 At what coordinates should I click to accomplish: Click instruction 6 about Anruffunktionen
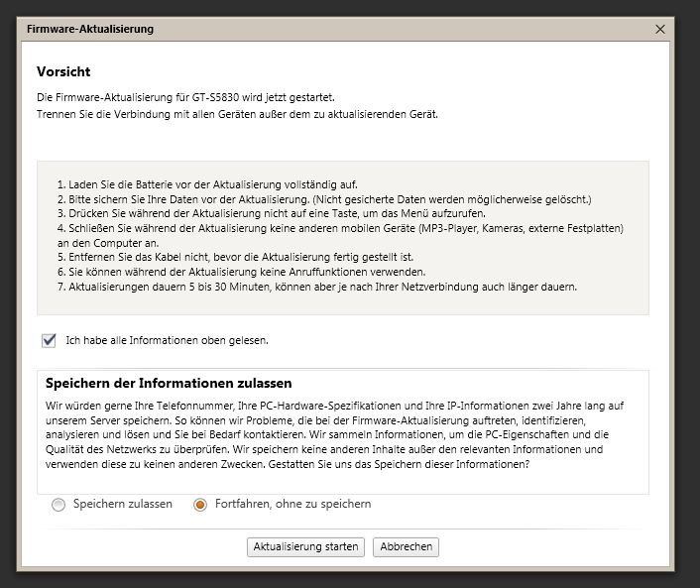(x=242, y=272)
